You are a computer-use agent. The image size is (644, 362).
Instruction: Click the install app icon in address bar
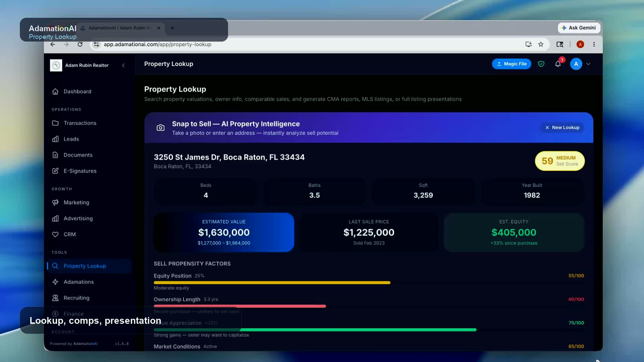point(528,44)
